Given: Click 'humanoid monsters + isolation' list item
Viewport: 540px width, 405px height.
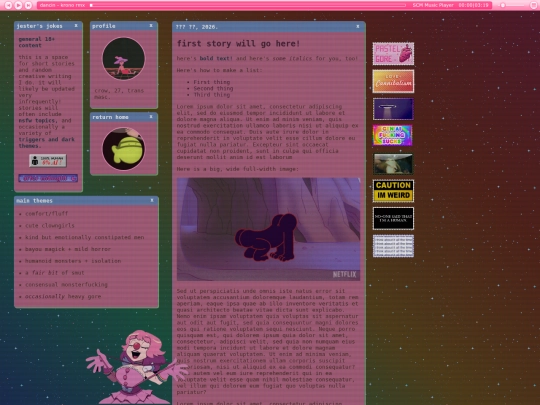Looking at the screenshot, I should pyautogui.click(x=73, y=261).
